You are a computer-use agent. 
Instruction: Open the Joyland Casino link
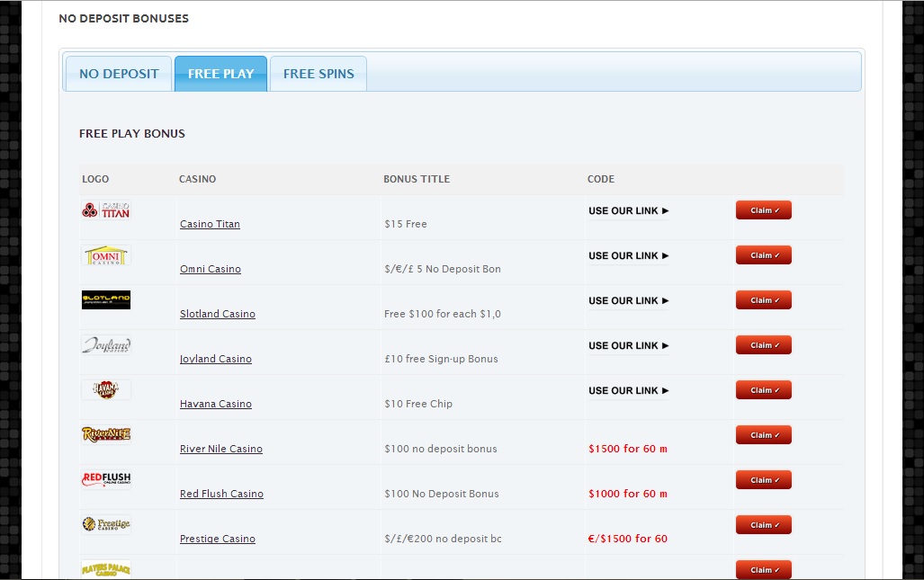(216, 359)
